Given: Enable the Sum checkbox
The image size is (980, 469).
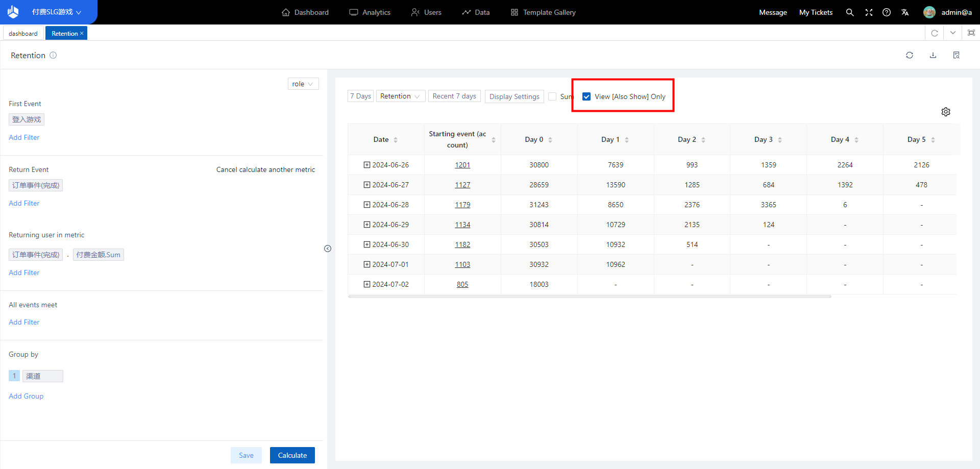Looking at the screenshot, I should (x=552, y=96).
